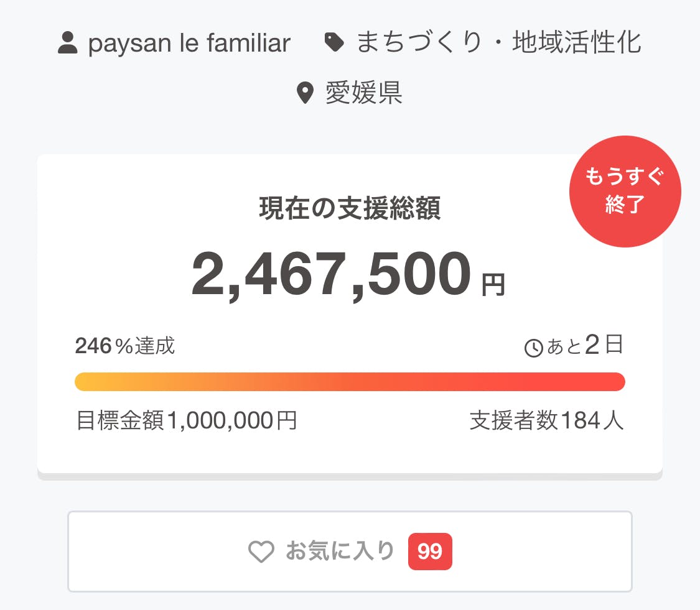Screen dimensions: 700x610
Task: Click the red もうすぐ終了 badge
Action: (x=625, y=191)
